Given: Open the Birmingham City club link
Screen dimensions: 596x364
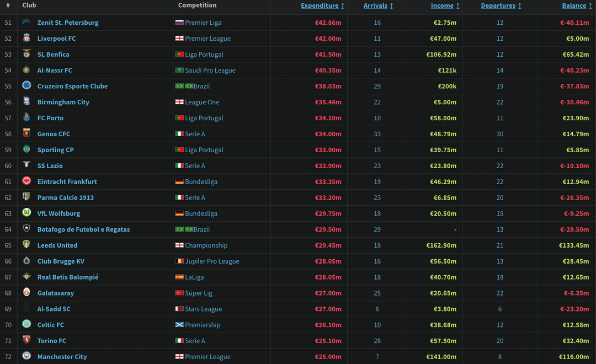Looking at the screenshot, I should 63,102.
